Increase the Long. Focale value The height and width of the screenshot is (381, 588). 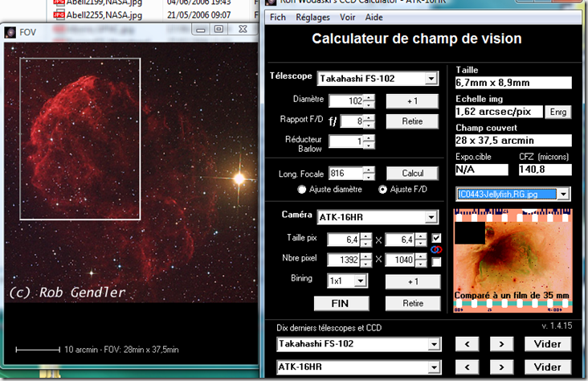click(369, 170)
